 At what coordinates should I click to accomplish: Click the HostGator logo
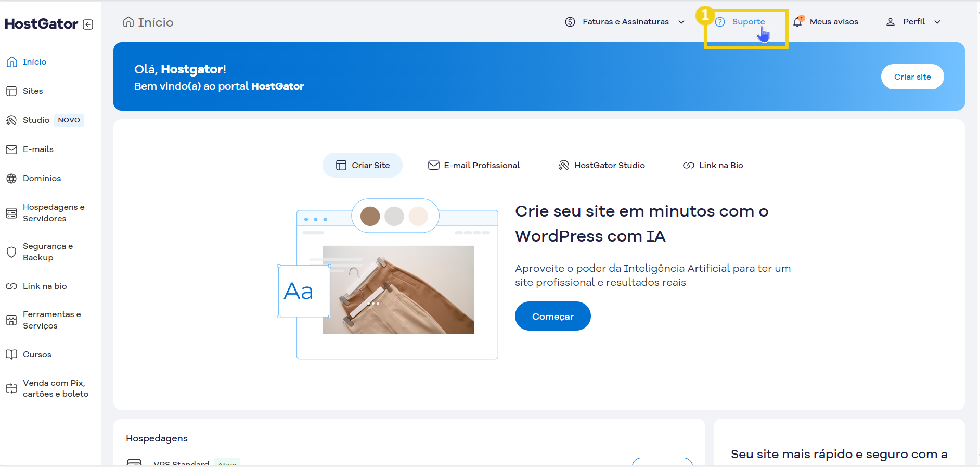pos(42,24)
